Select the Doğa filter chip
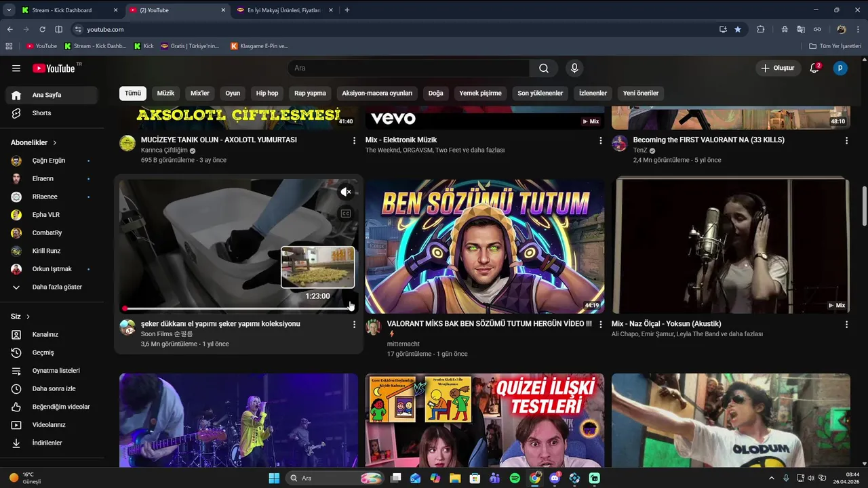 coord(436,93)
